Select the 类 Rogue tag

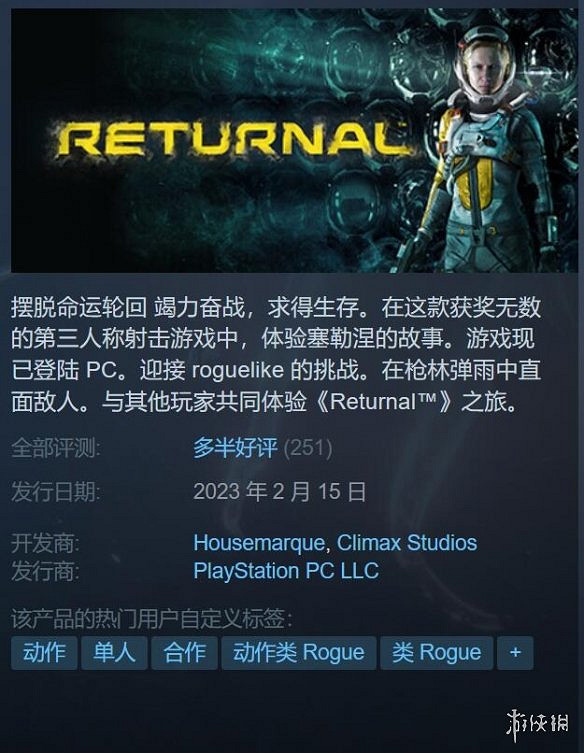pyautogui.click(x=437, y=653)
